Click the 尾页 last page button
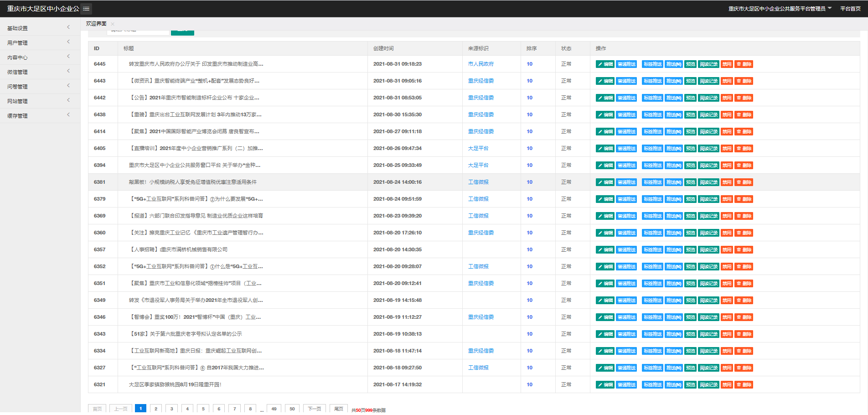 click(339, 409)
